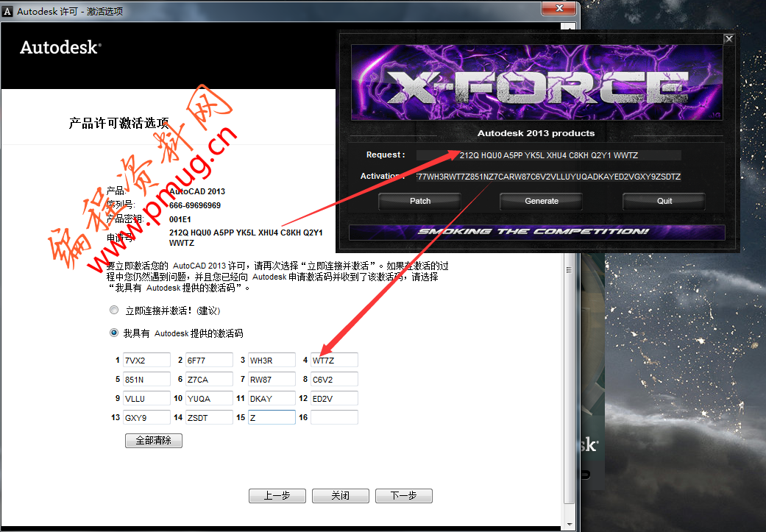The width and height of the screenshot is (766, 532).
Task: Click the 'Autodesk 2013 products' label in X-Force
Action: tap(536, 133)
